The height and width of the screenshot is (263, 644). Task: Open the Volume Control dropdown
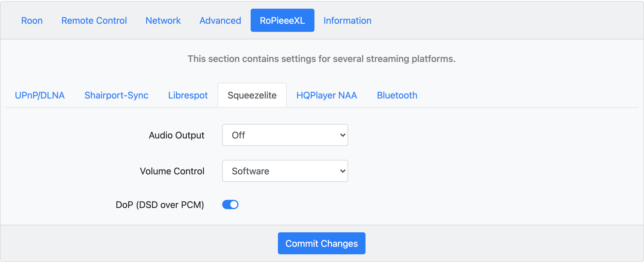[x=285, y=171]
